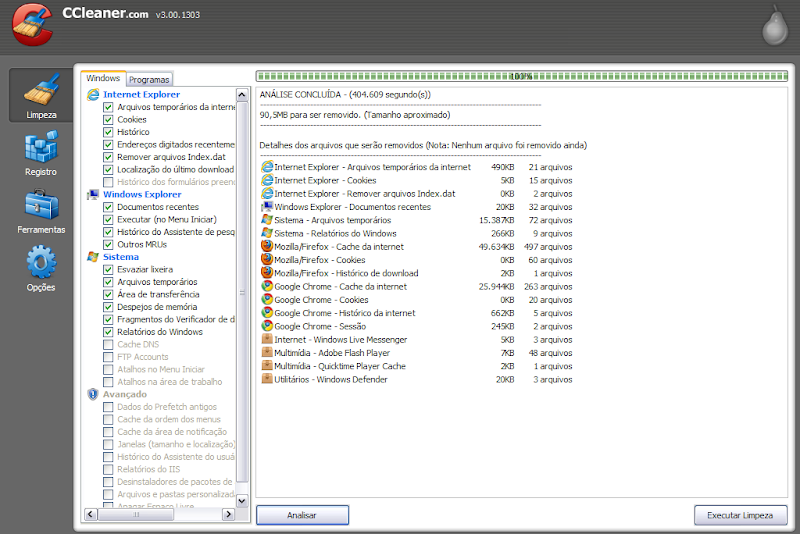The height and width of the screenshot is (534, 800).
Task: Select box icon for Windows Defender result
Action: pos(267,379)
